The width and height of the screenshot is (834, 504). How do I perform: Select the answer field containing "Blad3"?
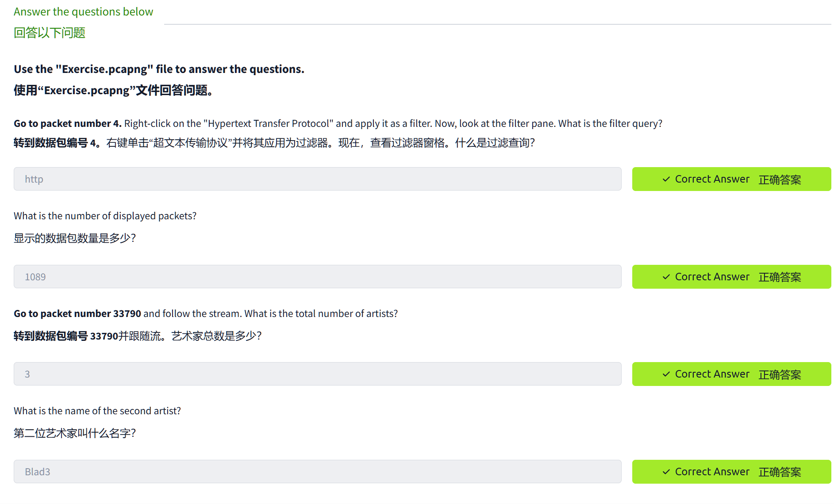click(x=317, y=472)
